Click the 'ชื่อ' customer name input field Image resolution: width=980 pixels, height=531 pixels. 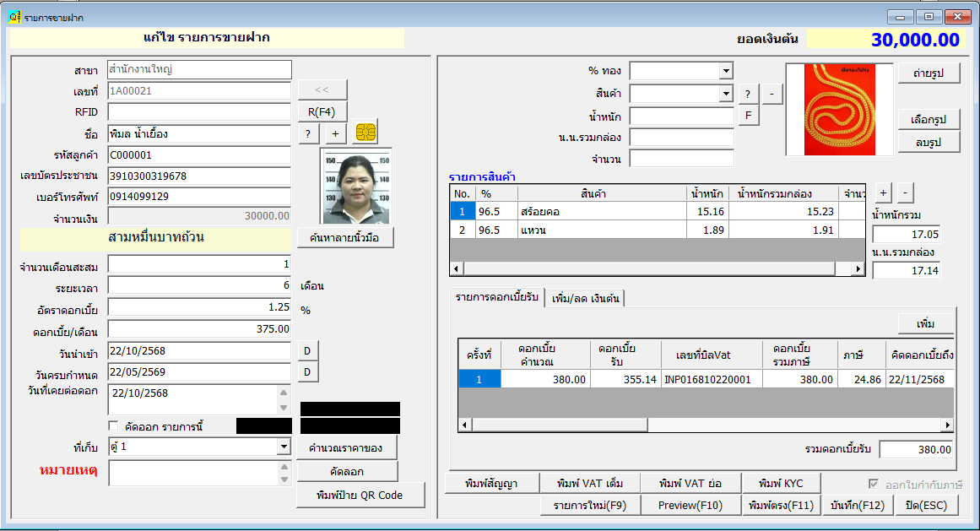coord(199,133)
